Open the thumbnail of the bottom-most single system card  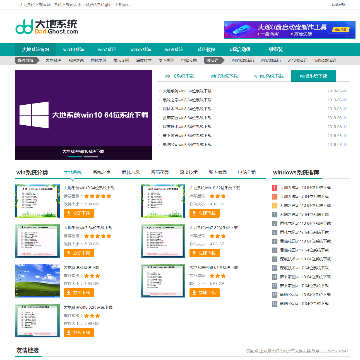point(37,321)
